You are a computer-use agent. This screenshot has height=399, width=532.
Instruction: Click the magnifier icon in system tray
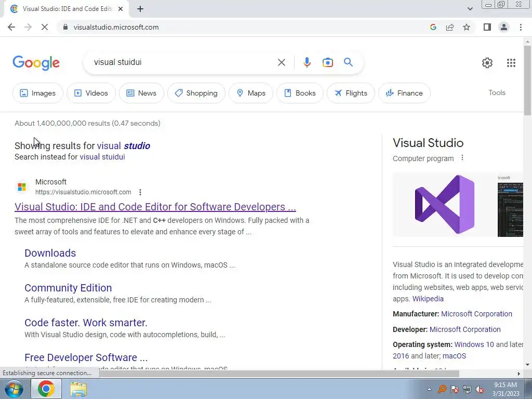442,389
